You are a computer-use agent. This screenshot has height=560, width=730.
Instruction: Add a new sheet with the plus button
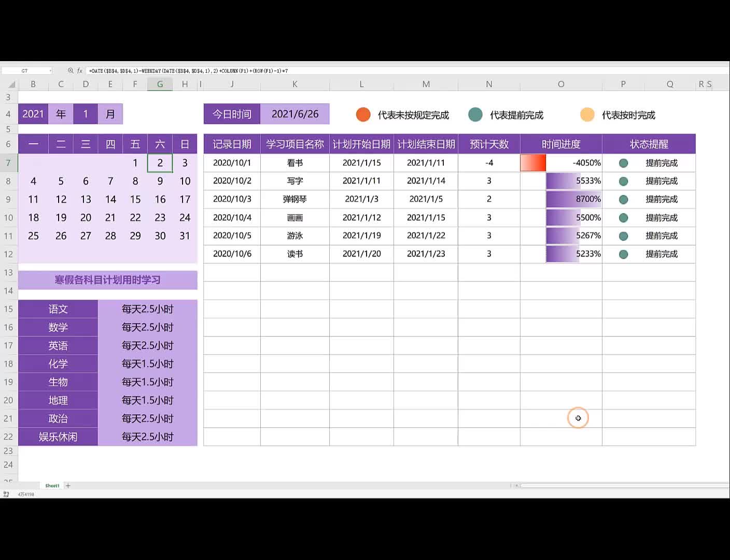[x=68, y=486]
